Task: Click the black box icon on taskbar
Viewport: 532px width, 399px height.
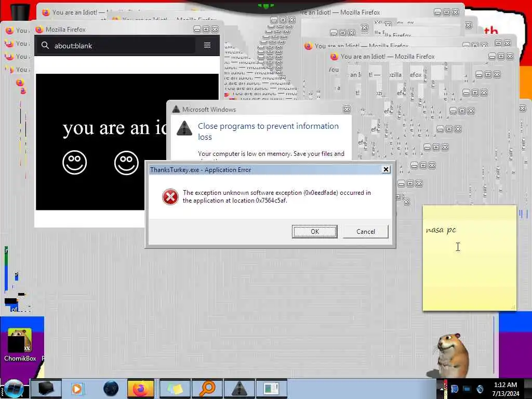Action: 46,389
